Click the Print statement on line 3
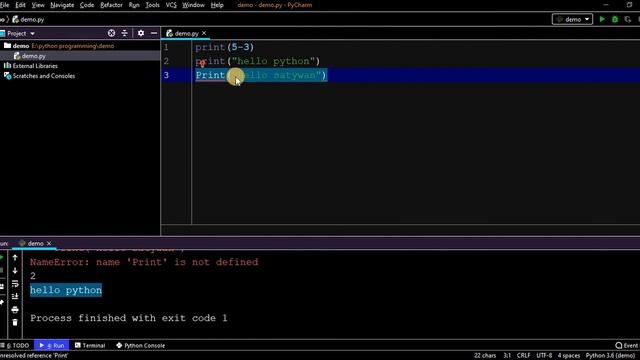640x360 pixels. 261,75
